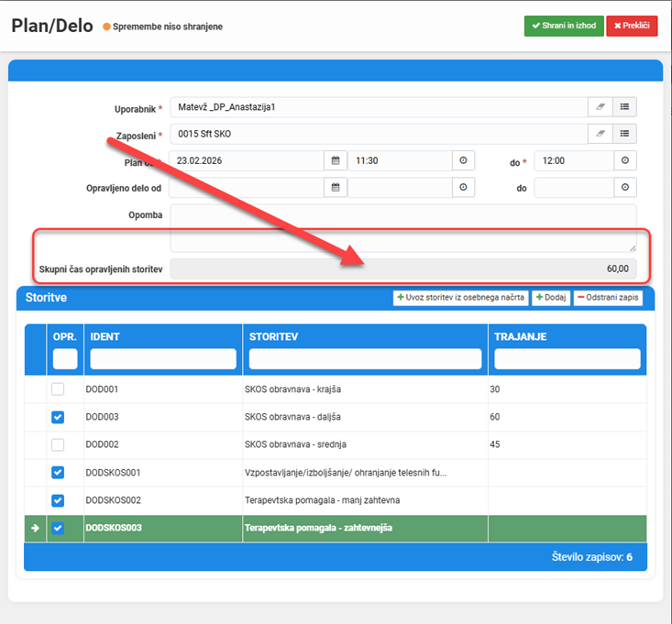This screenshot has width=672, height=624.
Task: Open time picker for 12:00 end time
Action: coord(625,160)
